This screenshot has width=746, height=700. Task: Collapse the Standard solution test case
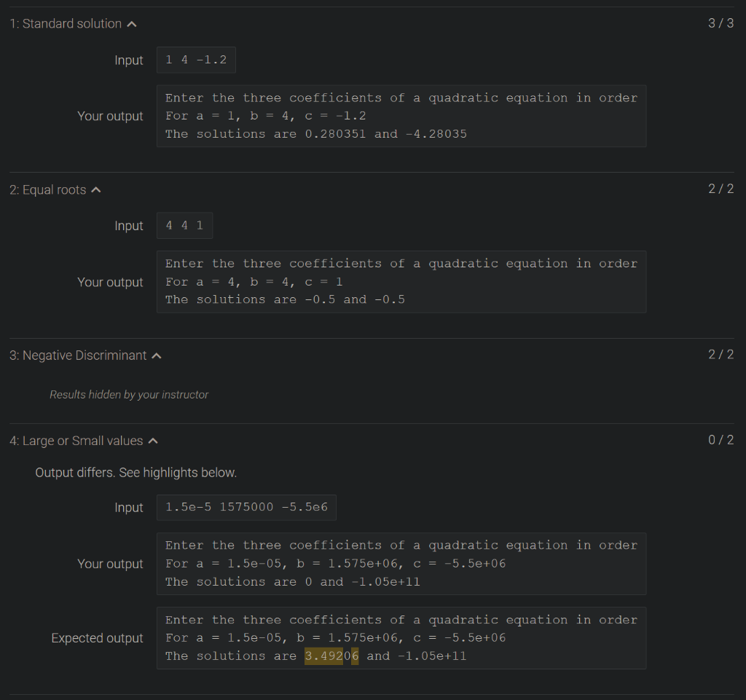132,23
